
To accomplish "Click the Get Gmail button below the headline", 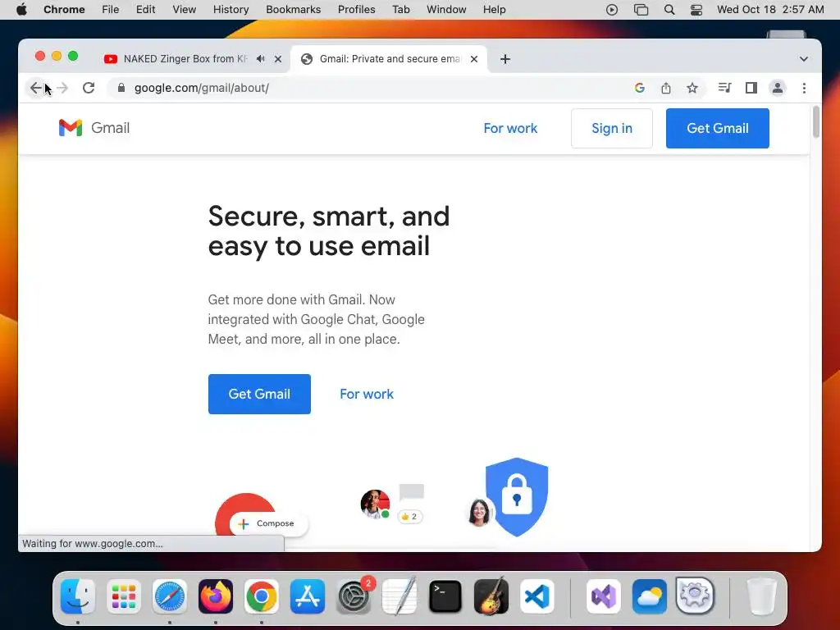I will tap(259, 395).
